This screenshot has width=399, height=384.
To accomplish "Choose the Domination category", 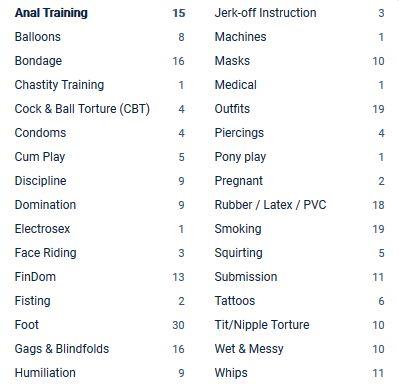I will 45,205.
